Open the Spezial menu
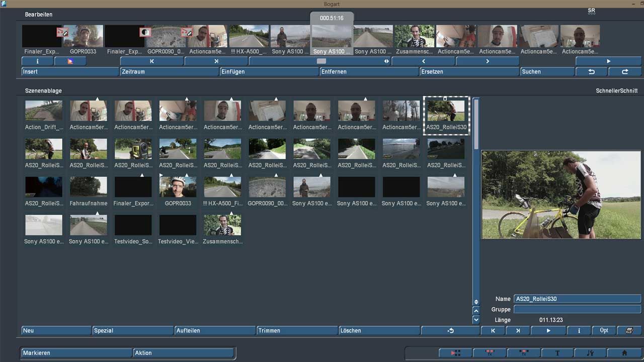Viewport: 644px width, 362px height. (x=133, y=331)
